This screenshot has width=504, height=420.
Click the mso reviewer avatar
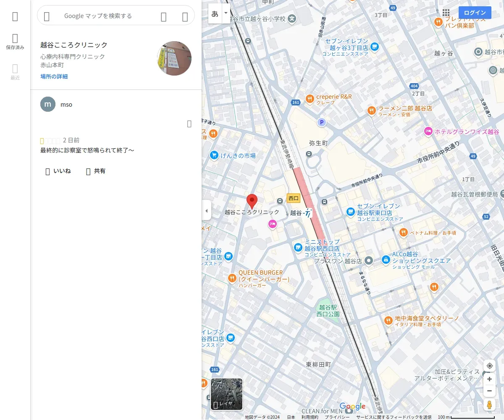click(48, 104)
